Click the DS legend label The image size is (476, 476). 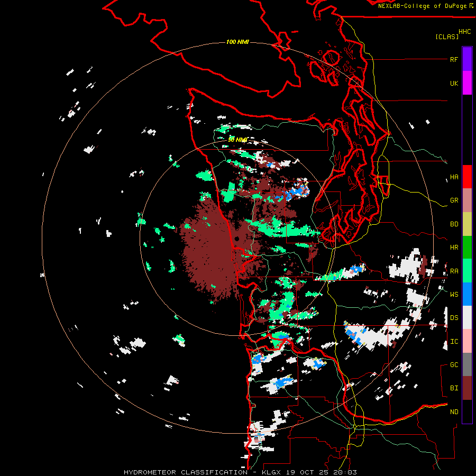point(454,318)
